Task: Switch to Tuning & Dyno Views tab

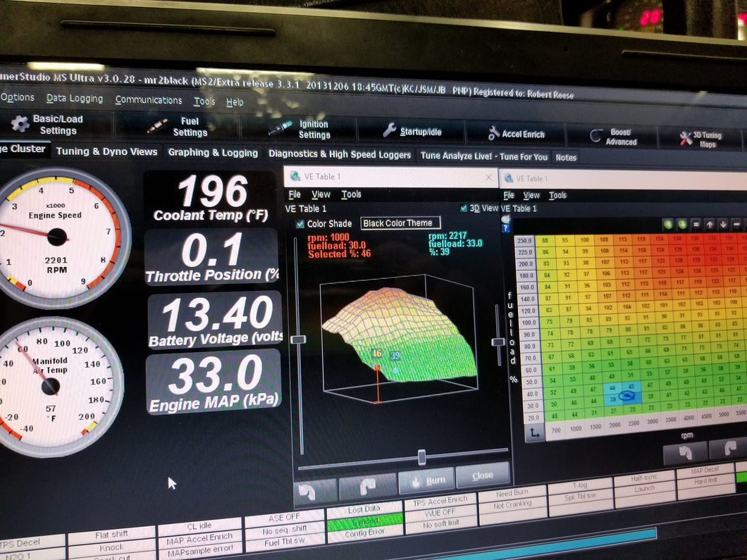Action: 106,151
